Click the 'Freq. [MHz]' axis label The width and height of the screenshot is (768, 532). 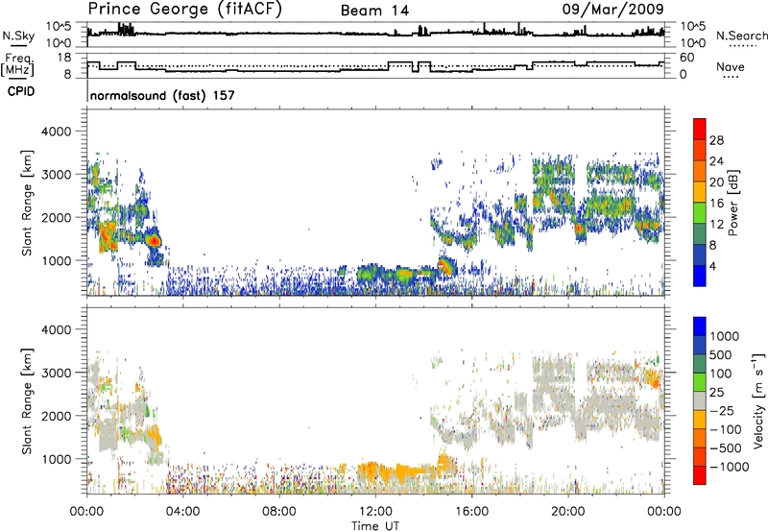(17, 64)
